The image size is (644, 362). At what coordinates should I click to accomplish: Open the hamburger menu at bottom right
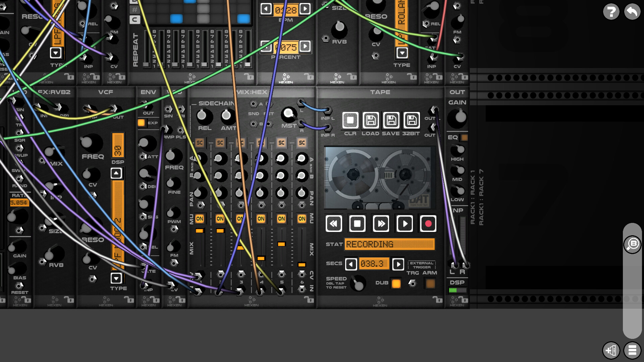[633, 351]
